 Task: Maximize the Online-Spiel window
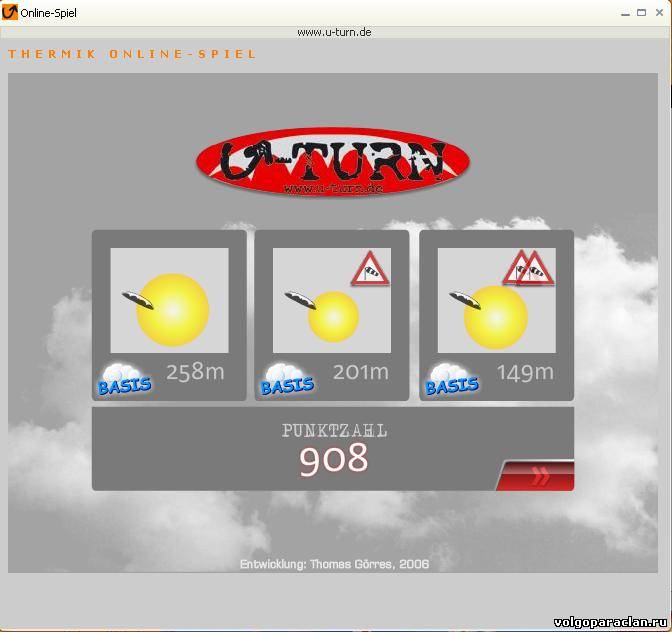click(642, 13)
